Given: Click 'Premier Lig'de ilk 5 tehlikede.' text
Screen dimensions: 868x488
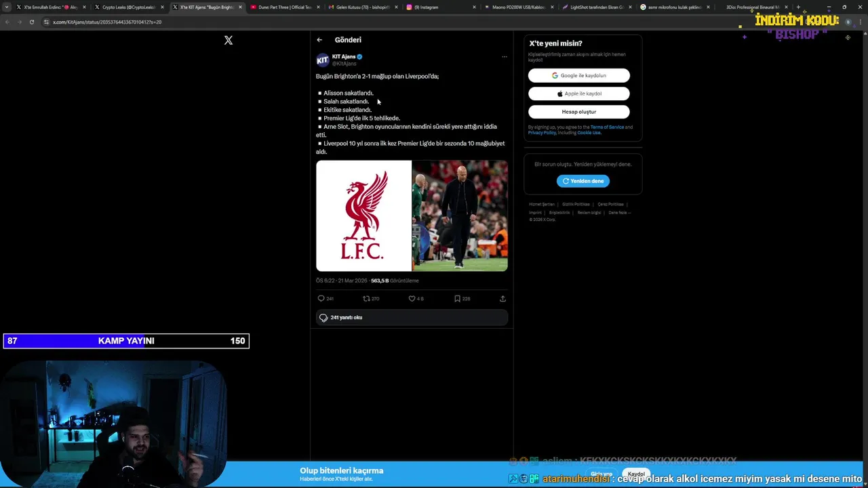Looking at the screenshot, I should coord(362,118).
